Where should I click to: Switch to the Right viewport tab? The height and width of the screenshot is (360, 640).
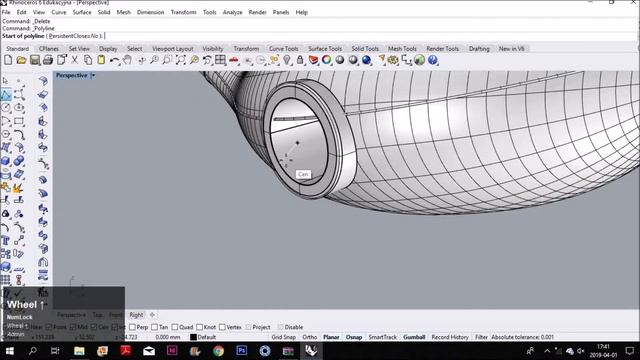click(136, 315)
